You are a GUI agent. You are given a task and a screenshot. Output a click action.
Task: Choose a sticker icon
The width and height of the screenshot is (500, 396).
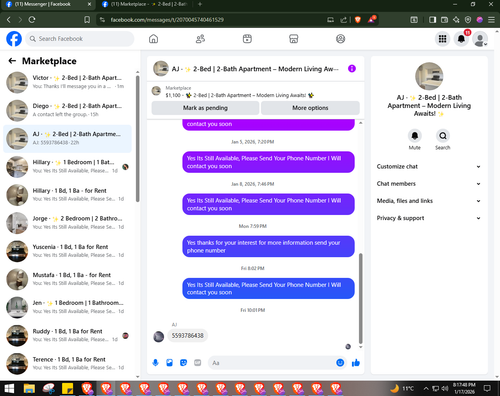183,363
